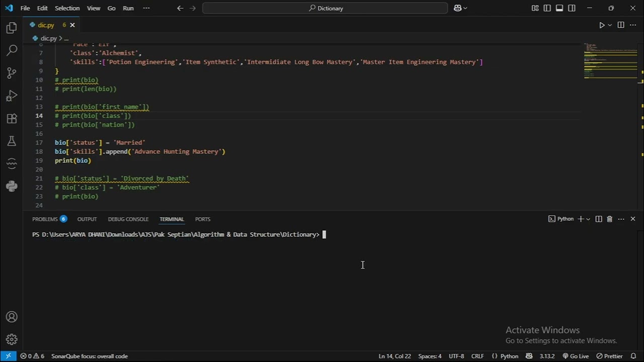Image resolution: width=644 pixels, height=362 pixels.
Task: Change line ending via CRLF
Action: (x=477, y=356)
